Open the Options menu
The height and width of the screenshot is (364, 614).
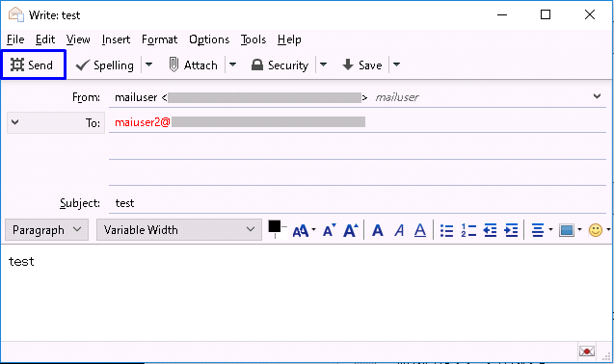tap(209, 39)
